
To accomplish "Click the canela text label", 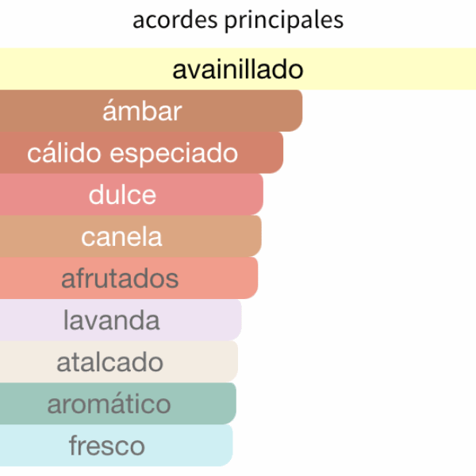I will [121, 237].
